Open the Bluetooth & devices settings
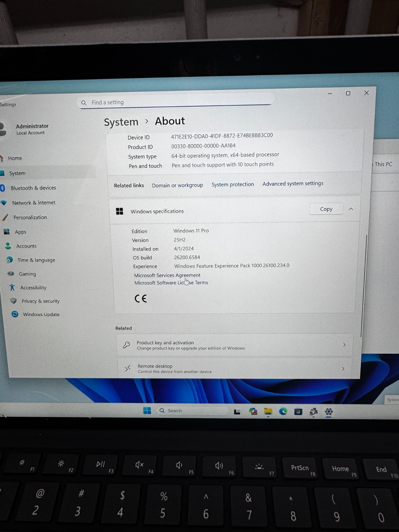 pos(33,188)
